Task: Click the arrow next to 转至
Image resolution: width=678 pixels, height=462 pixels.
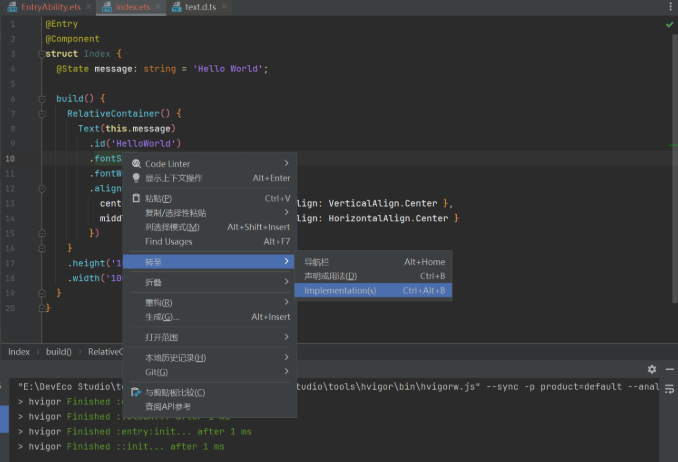Action: click(x=286, y=261)
